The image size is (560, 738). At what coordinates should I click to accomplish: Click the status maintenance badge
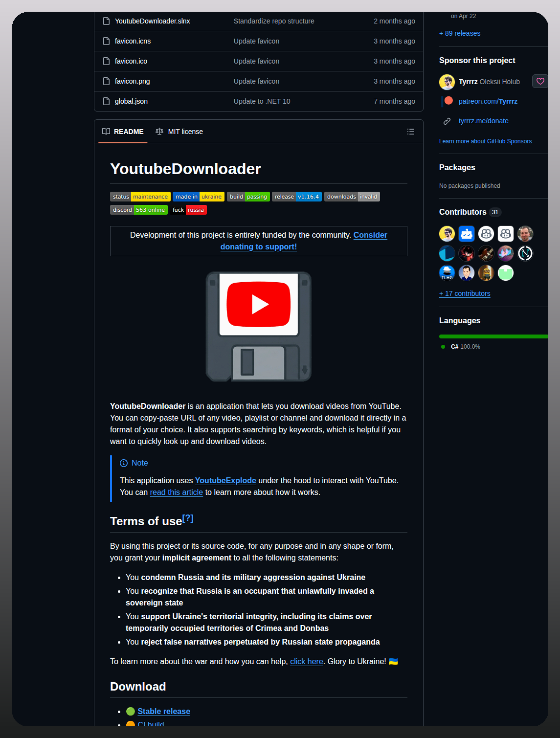[140, 197]
